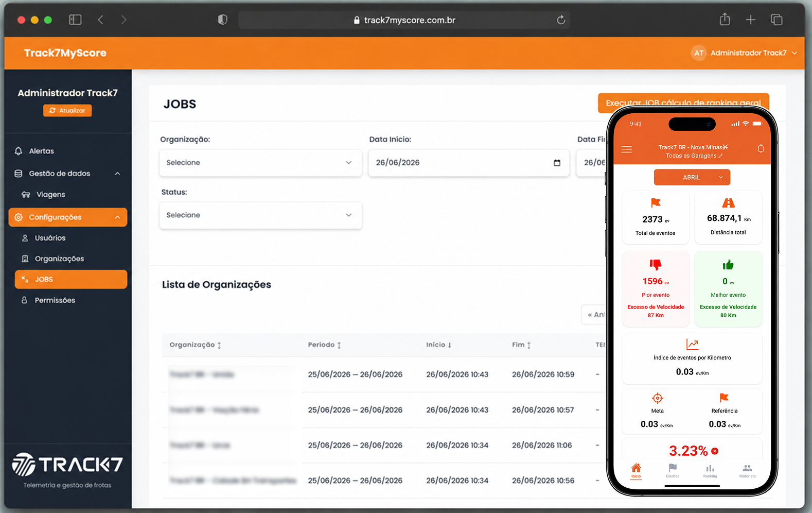The image size is (812, 513).
Task: Open Motorista icon in bottom navigation
Action: pyautogui.click(x=747, y=471)
